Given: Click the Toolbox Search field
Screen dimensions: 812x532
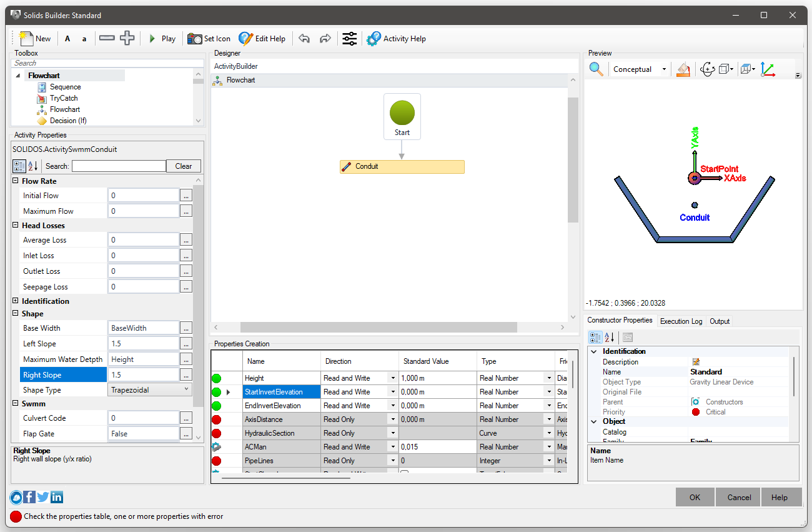Looking at the screenshot, I should 108,63.
